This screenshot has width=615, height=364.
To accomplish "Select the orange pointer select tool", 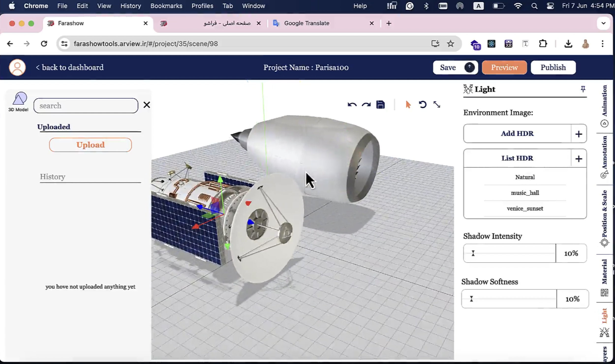I will 408,105.
